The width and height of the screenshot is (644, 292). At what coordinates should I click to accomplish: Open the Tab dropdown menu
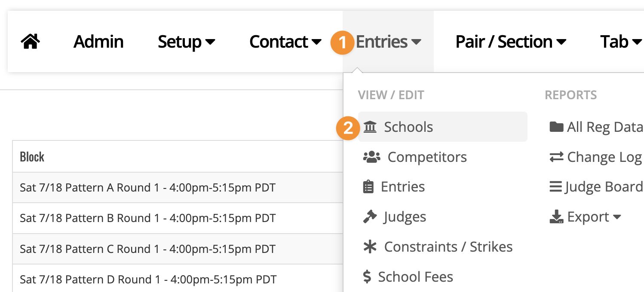coord(621,42)
